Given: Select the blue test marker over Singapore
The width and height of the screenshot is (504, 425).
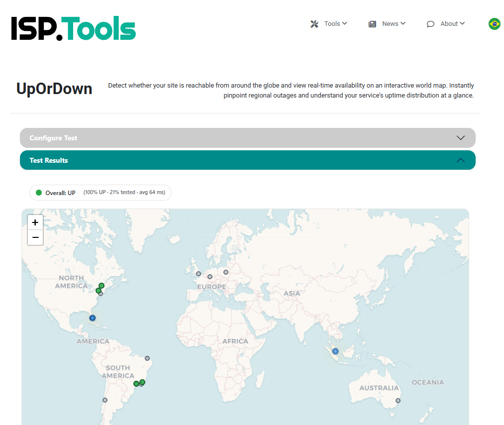Looking at the screenshot, I should coord(335,350).
